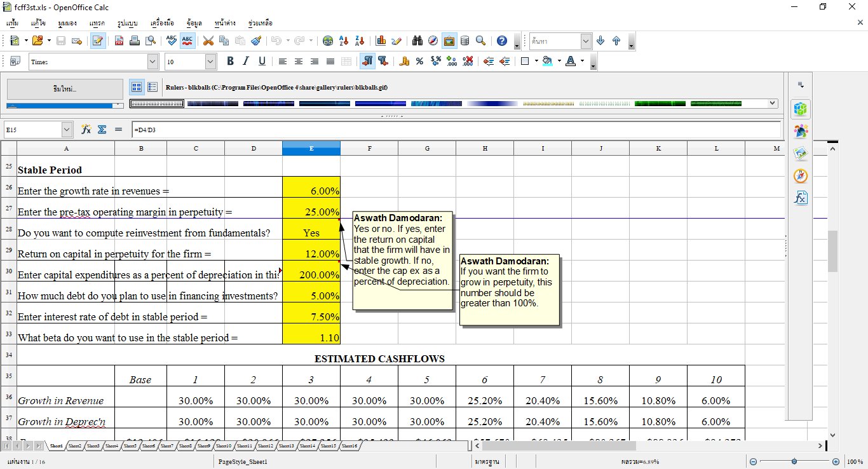Click the Copy icon

click(224, 41)
